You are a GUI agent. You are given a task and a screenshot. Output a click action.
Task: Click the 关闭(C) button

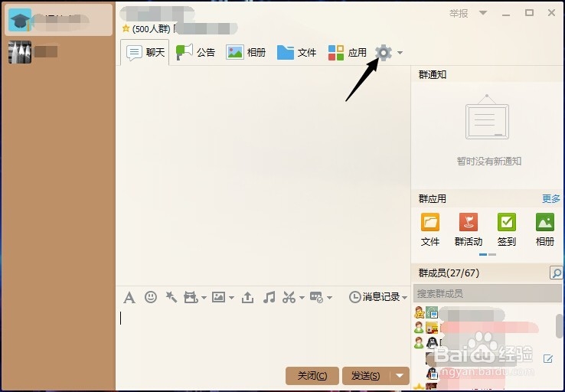click(x=312, y=376)
